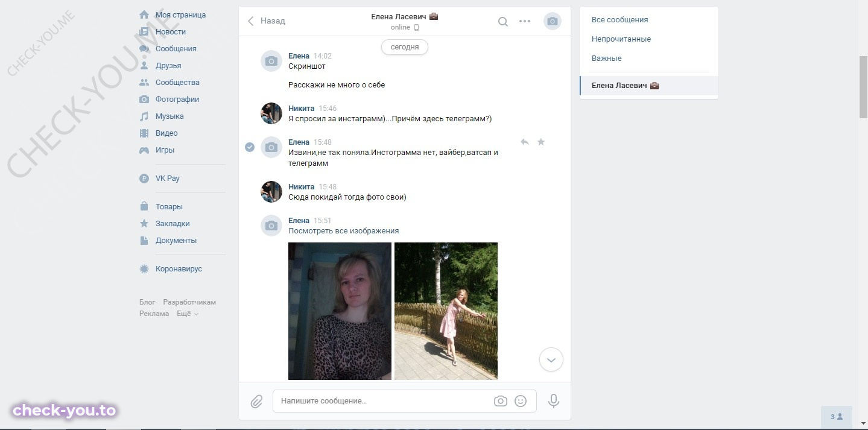Open Закладки menu item label

pyautogui.click(x=173, y=223)
